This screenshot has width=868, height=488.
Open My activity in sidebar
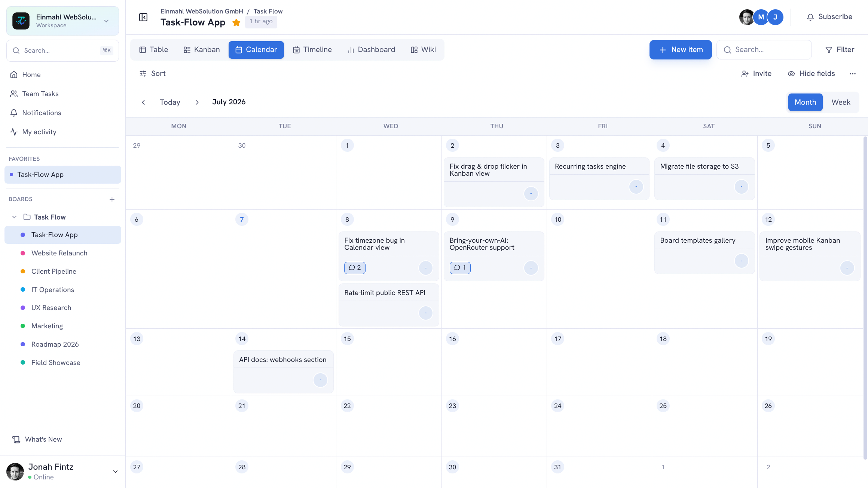coord(62,132)
